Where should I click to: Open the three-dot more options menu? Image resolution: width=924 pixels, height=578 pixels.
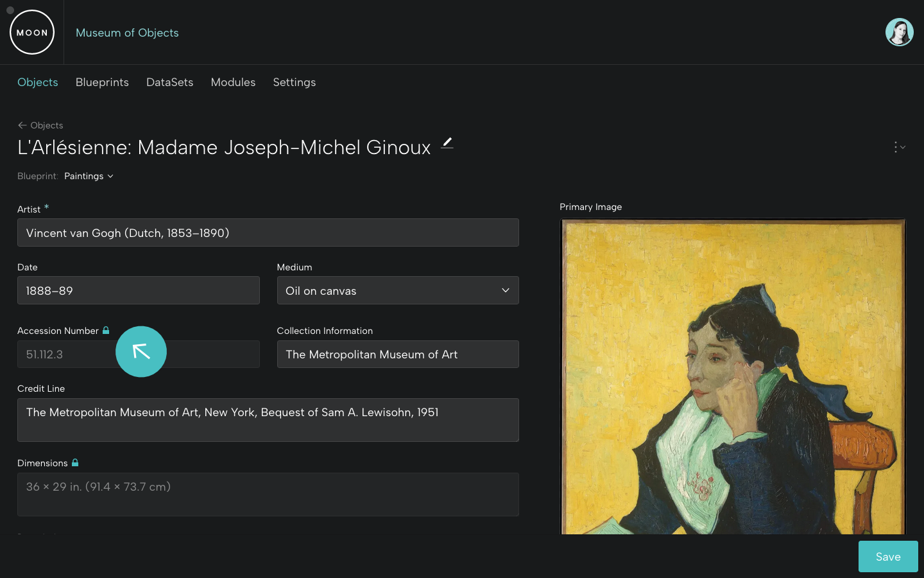click(x=899, y=147)
